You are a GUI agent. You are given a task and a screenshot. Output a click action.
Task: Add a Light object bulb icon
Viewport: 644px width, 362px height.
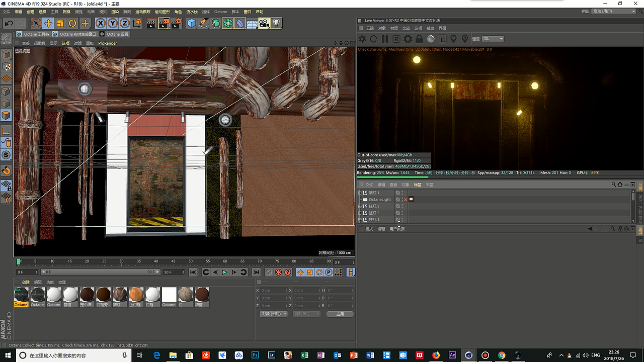point(276,23)
